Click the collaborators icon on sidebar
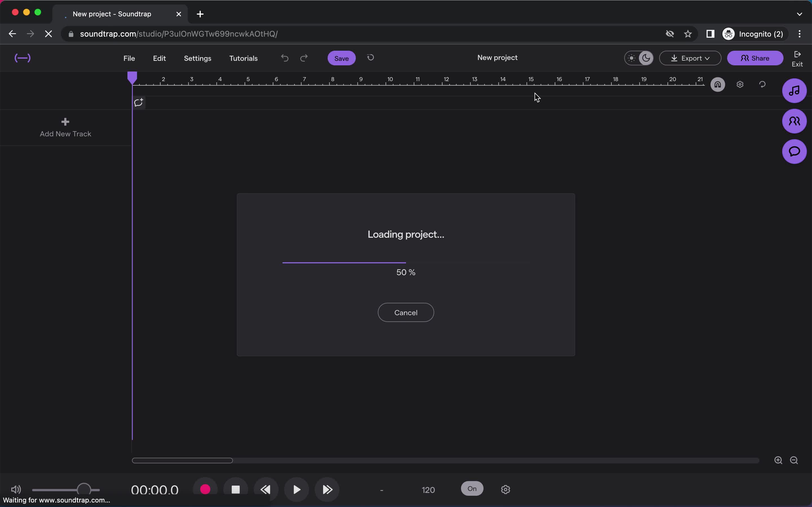 794,121
